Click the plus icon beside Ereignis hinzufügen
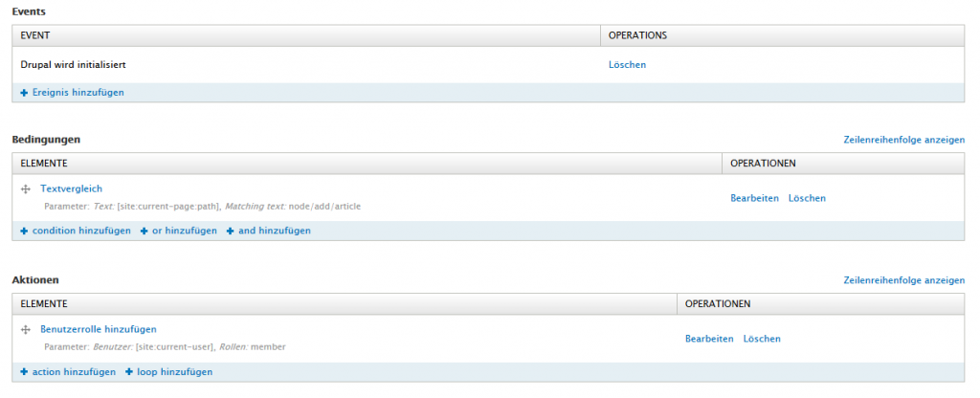 point(24,93)
